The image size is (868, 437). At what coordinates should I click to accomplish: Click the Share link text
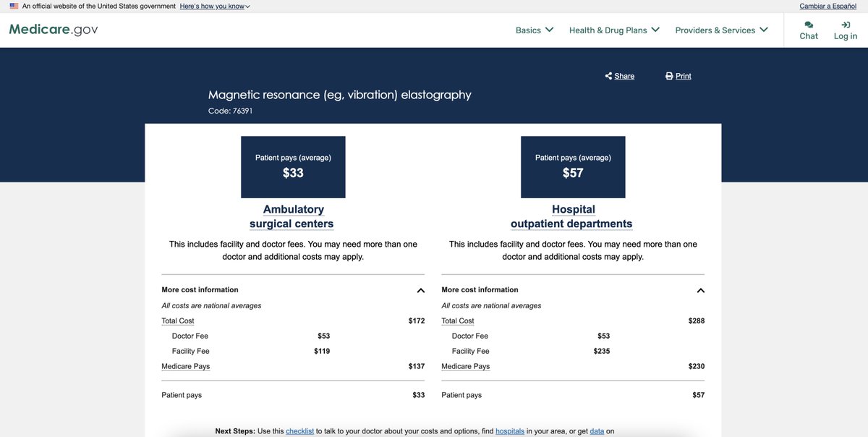(x=624, y=76)
